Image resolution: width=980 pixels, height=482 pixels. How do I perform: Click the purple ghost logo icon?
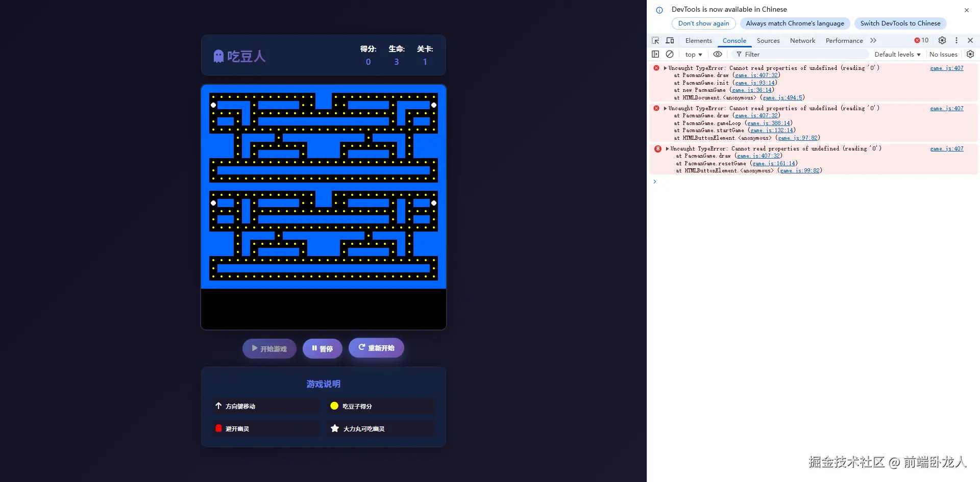(x=218, y=56)
